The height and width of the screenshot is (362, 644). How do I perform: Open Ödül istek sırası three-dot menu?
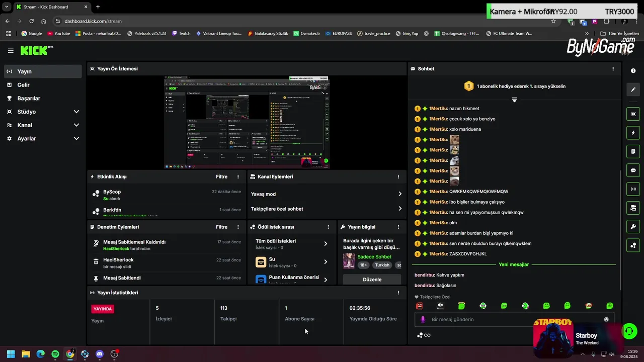click(328, 227)
